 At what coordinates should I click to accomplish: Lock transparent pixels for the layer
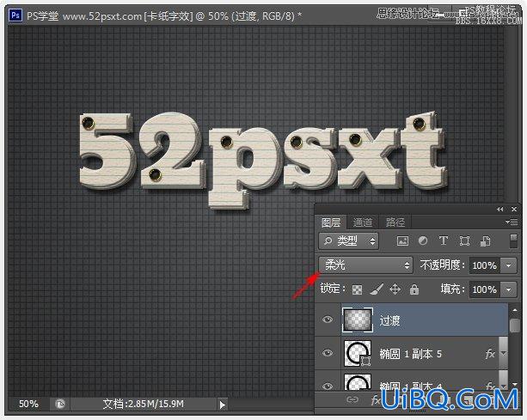(357, 289)
